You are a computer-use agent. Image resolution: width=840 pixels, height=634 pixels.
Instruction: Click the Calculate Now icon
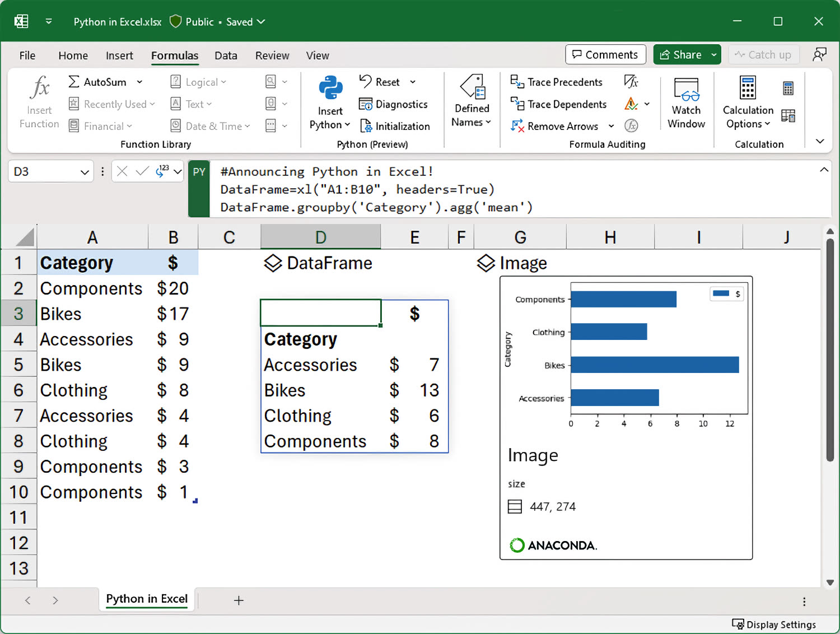(x=788, y=88)
